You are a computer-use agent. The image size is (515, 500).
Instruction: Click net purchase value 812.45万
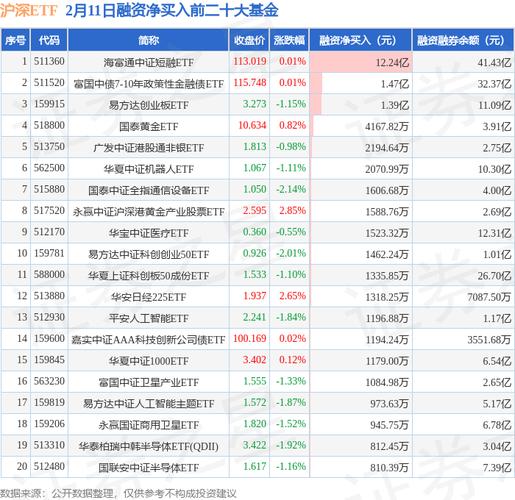tap(389, 446)
